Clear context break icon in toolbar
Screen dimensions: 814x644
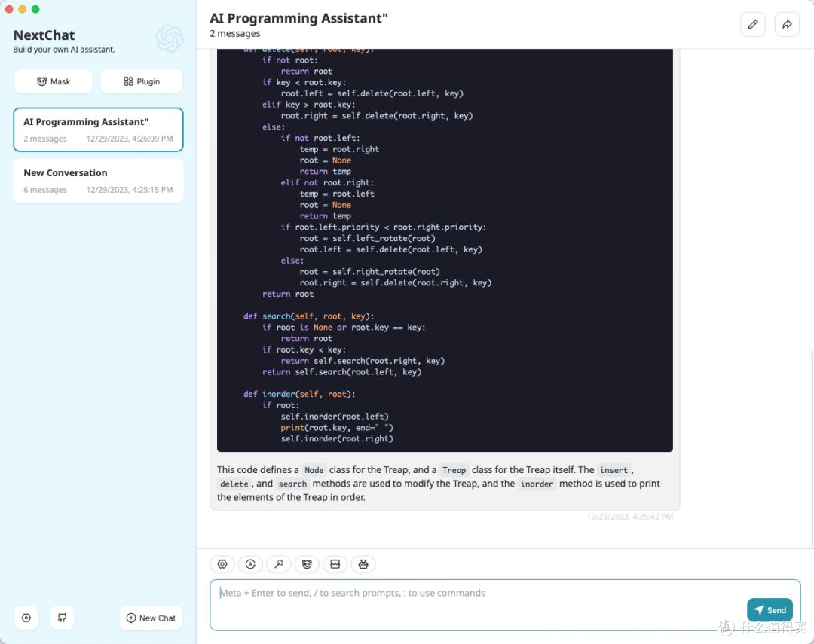click(335, 564)
